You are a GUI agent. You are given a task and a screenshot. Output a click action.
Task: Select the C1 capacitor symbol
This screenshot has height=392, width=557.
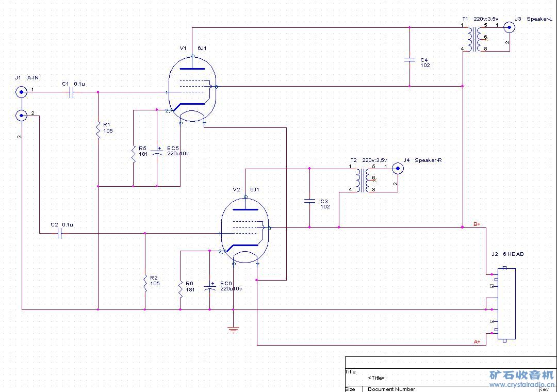[71, 92]
